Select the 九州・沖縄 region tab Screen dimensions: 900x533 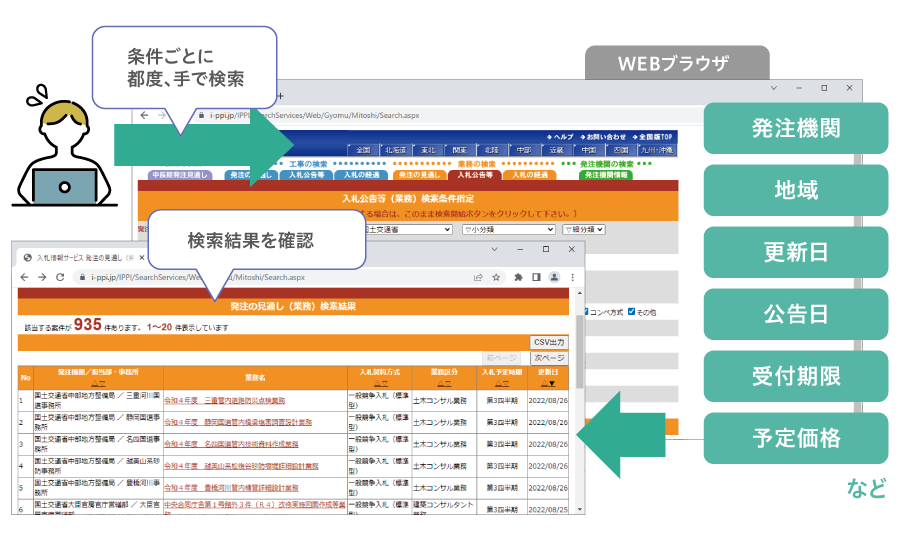pyautogui.click(x=656, y=150)
